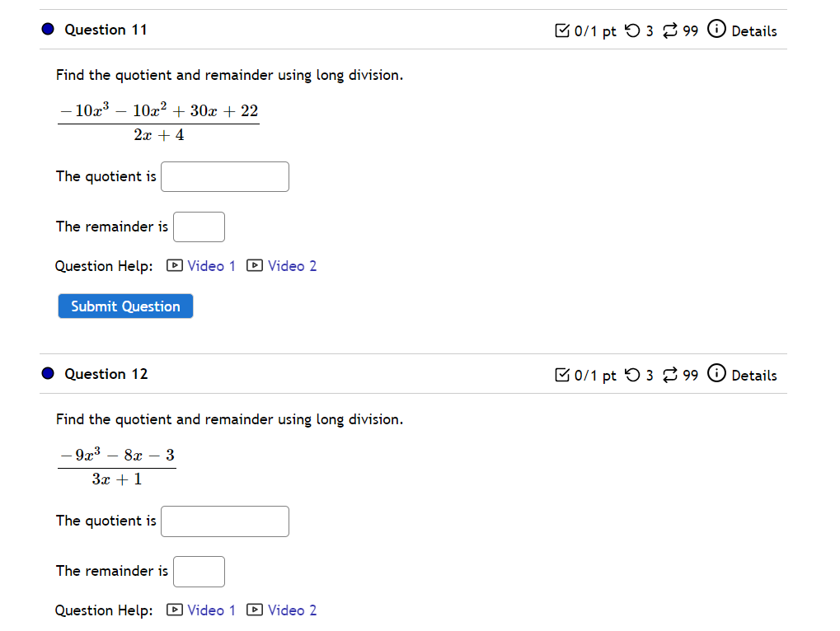Click the reattempt icon showing 99 for Question 11
This screenshot has height=631, width=840.
click(x=669, y=30)
